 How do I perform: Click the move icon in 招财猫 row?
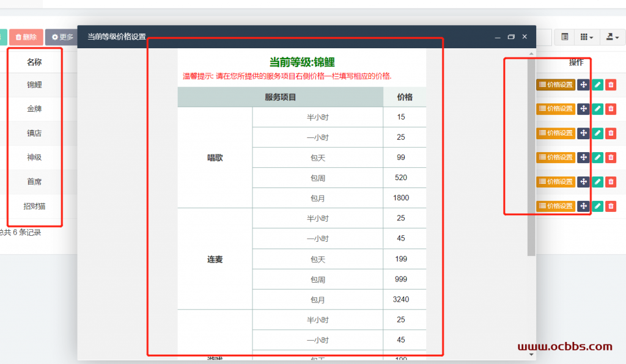click(583, 206)
